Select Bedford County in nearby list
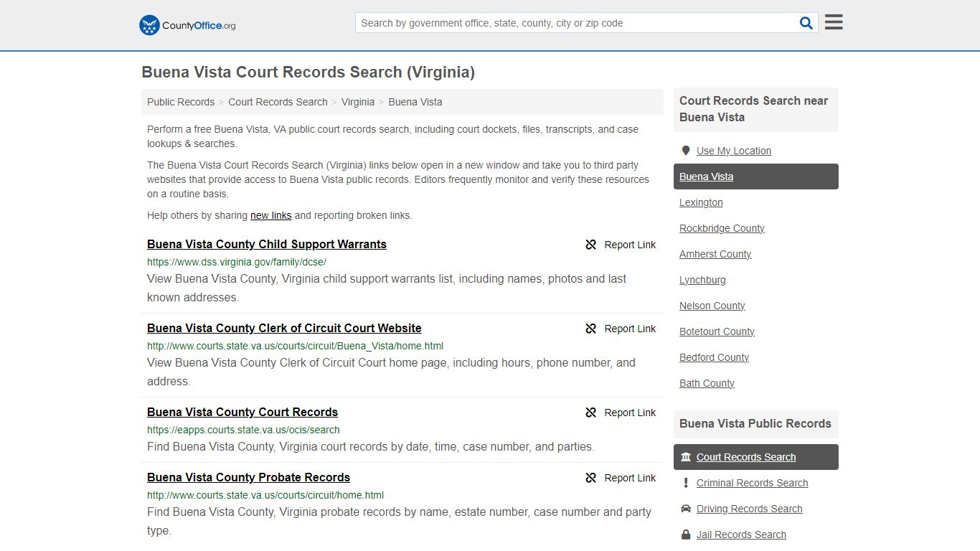The image size is (980, 551). click(714, 357)
